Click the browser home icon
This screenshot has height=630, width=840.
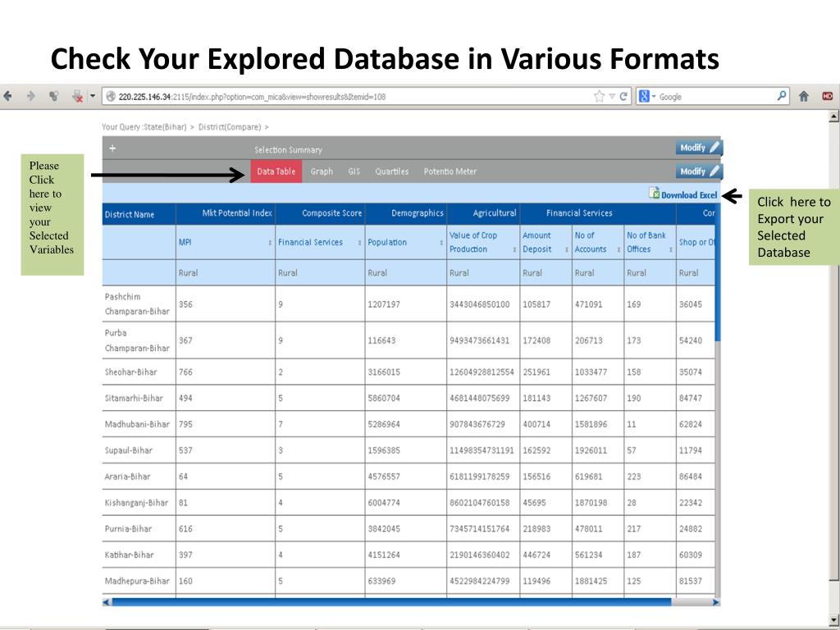[x=805, y=97]
